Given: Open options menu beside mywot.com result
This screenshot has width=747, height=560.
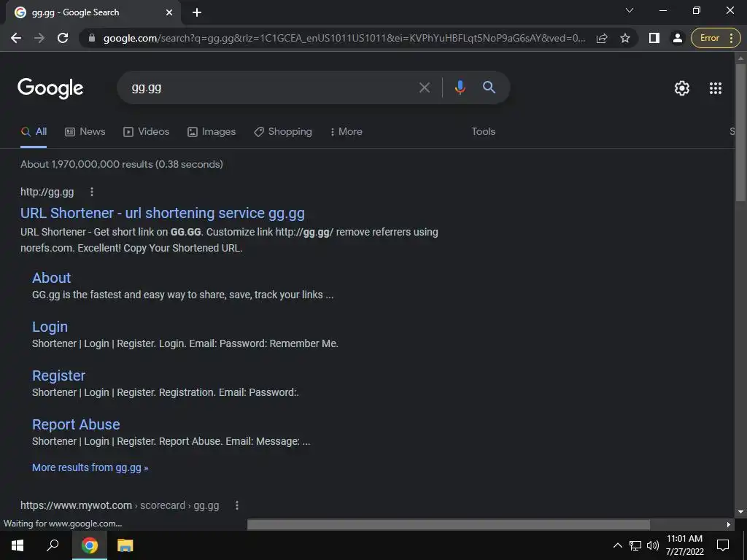Looking at the screenshot, I should (237, 505).
